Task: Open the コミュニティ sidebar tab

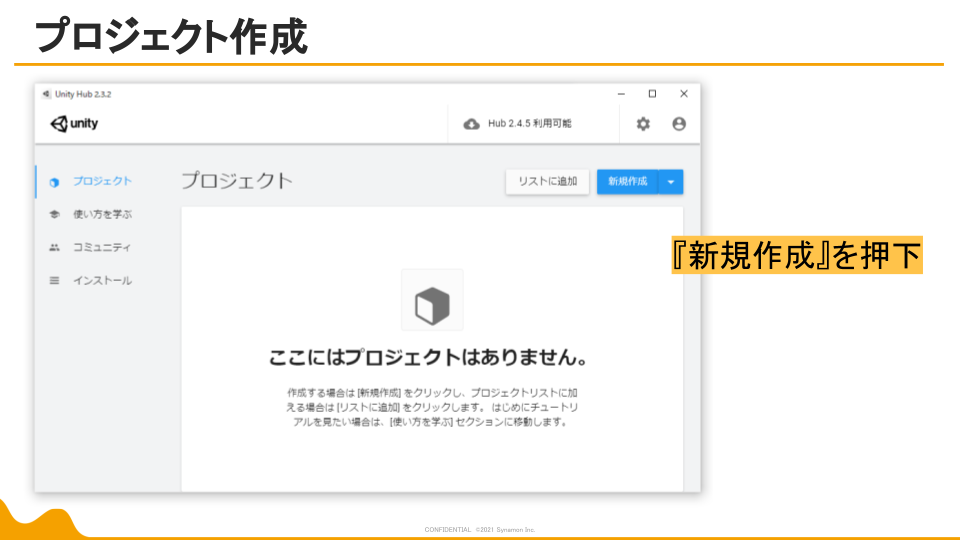Action: click(x=102, y=247)
